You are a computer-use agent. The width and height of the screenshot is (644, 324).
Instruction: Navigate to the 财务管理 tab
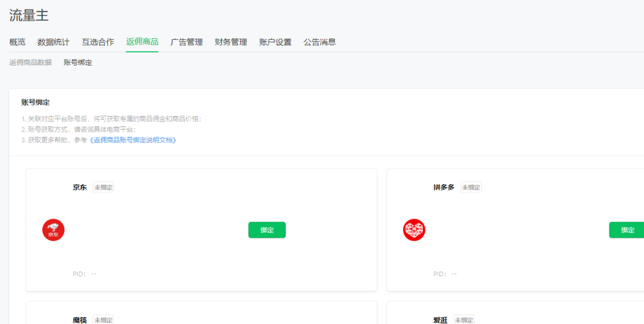(231, 42)
